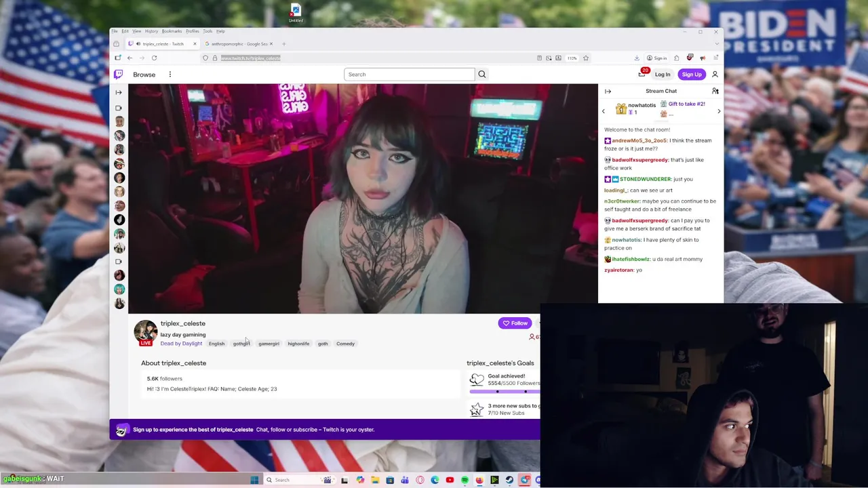Switch to the triplex_celeste Twitch tab
This screenshot has width=868, height=488.
point(163,44)
